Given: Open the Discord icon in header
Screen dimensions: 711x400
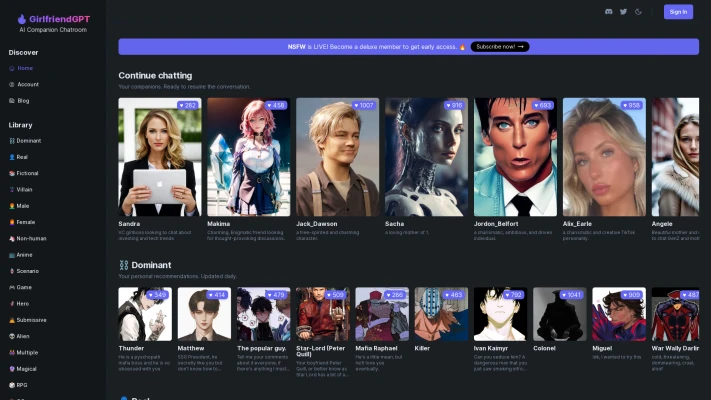Looking at the screenshot, I should [609, 12].
